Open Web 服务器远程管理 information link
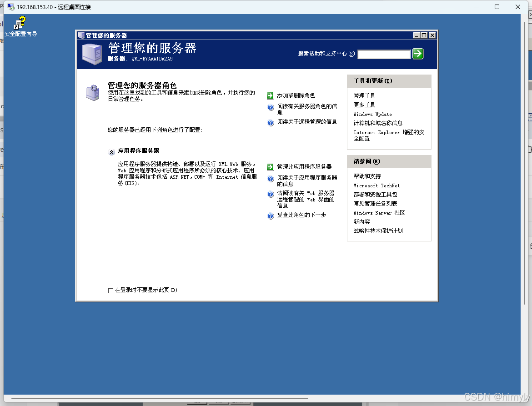 pos(306,200)
